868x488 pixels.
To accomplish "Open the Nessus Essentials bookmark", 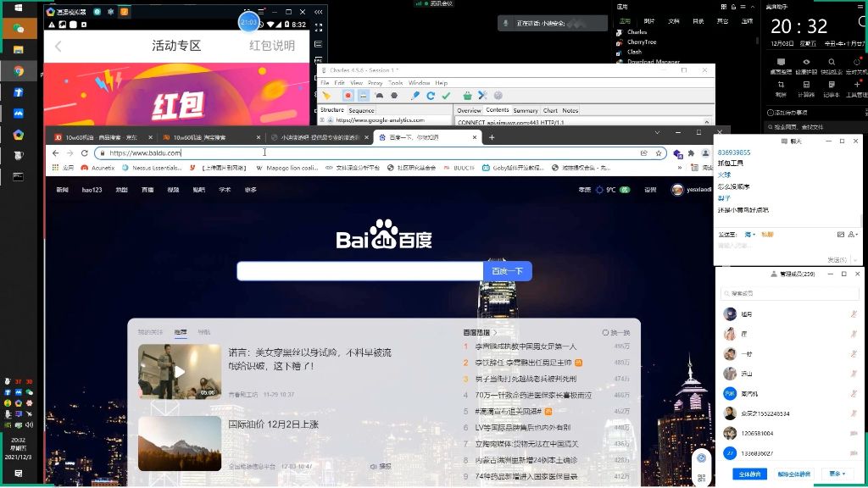I will pos(151,168).
